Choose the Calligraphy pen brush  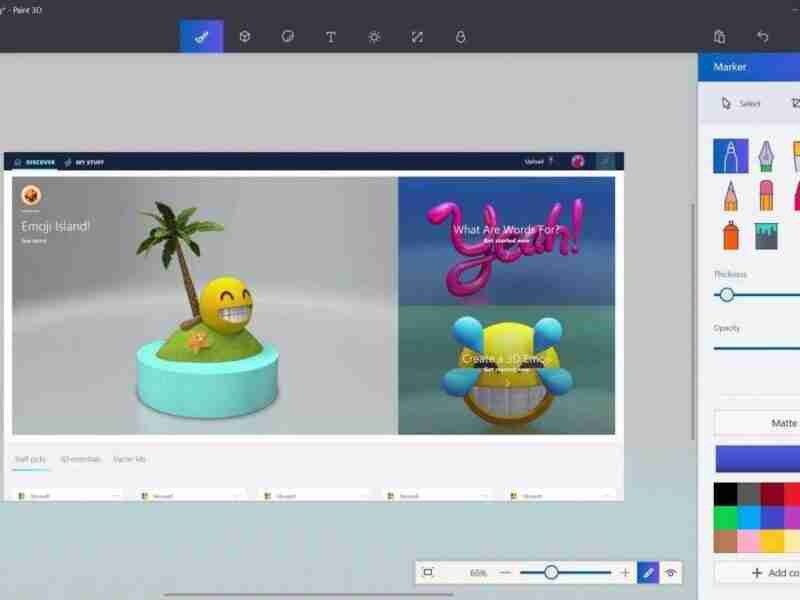(766, 155)
